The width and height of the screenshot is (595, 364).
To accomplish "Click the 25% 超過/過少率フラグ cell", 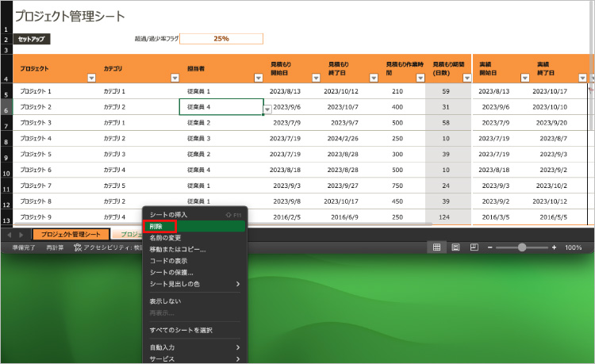I will coord(221,39).
